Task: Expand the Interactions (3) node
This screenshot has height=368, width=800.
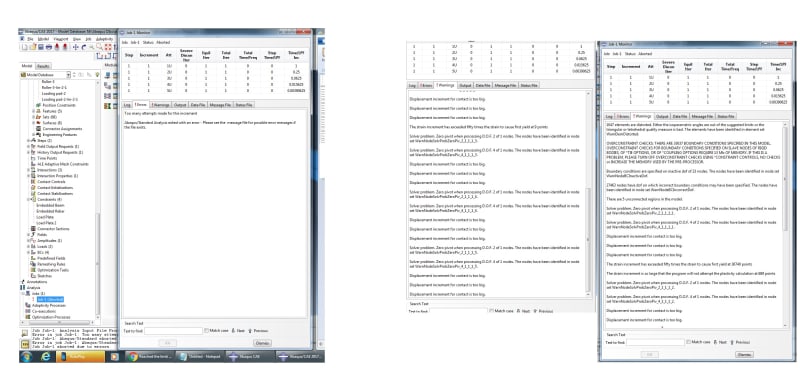Action: tap(29, 170)
